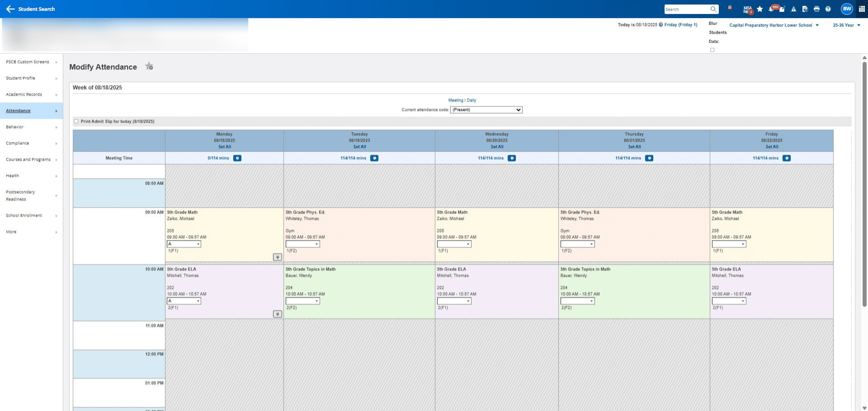The height and width of the screenshot is (411, 868).
Task: Open Thursday 5th Grade Phys. Ed. attendance dropdown
Action: [x=577, y=244]
